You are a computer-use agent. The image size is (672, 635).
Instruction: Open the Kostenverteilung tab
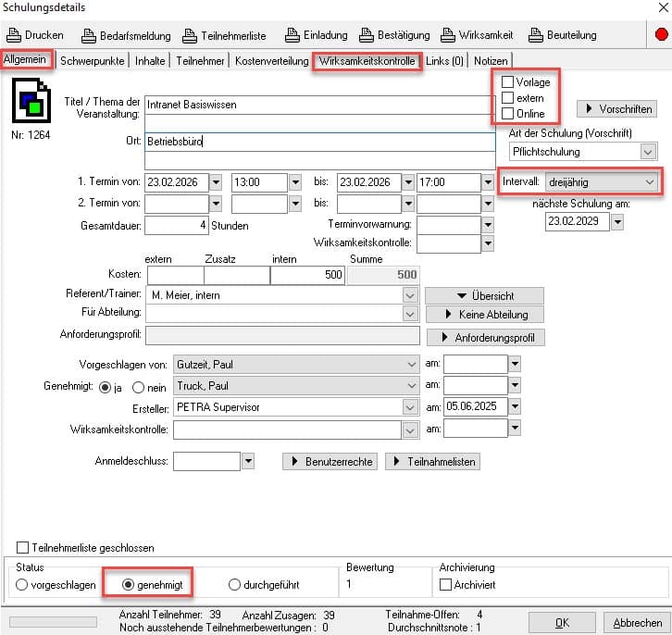(271, 61)
